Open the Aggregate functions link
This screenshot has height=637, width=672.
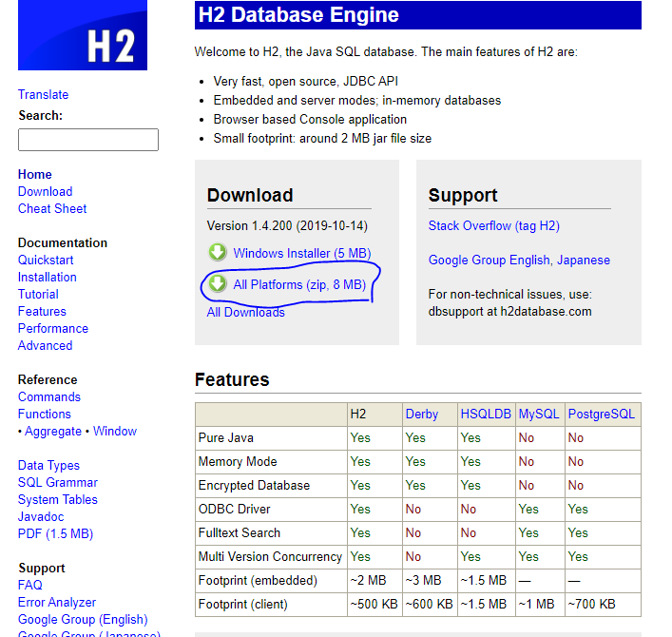pyautogui.click(x=53, y=432)
